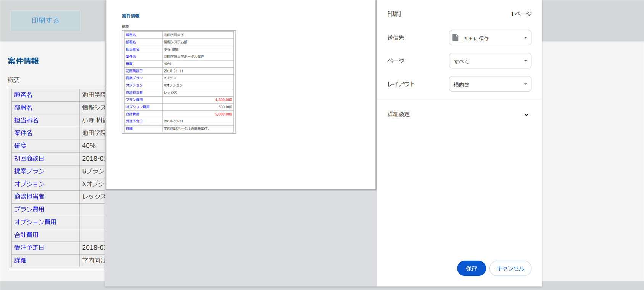Screen dimensions: 644x290
Task: Click the プラン費用 row header in background table
Action: point(29,209)
